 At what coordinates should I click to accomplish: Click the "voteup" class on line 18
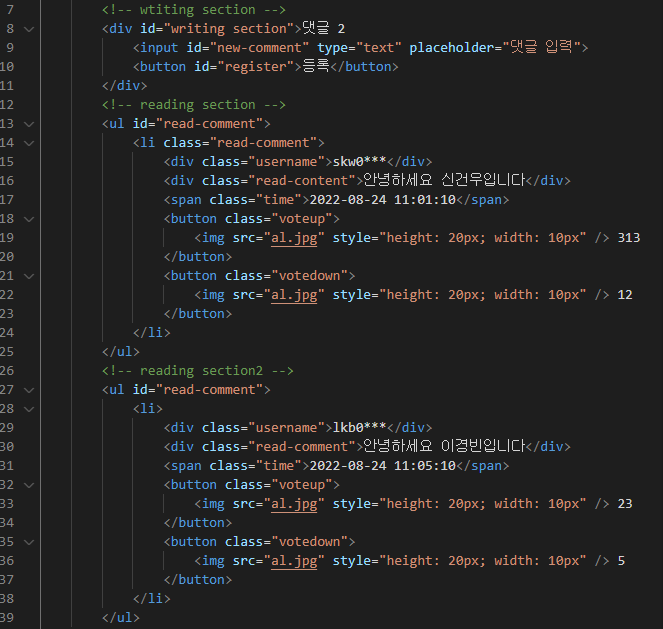(301, 219)
